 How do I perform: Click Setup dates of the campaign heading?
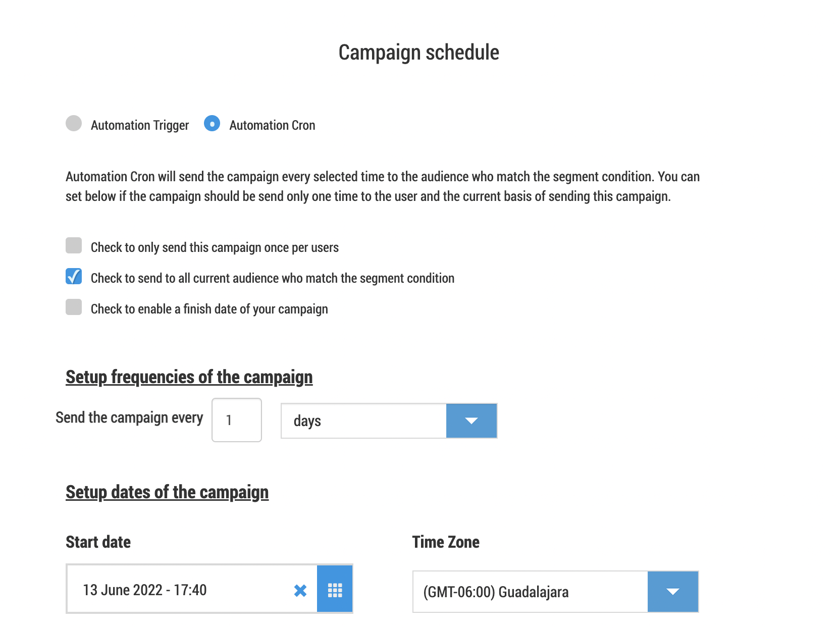[167, 492]
